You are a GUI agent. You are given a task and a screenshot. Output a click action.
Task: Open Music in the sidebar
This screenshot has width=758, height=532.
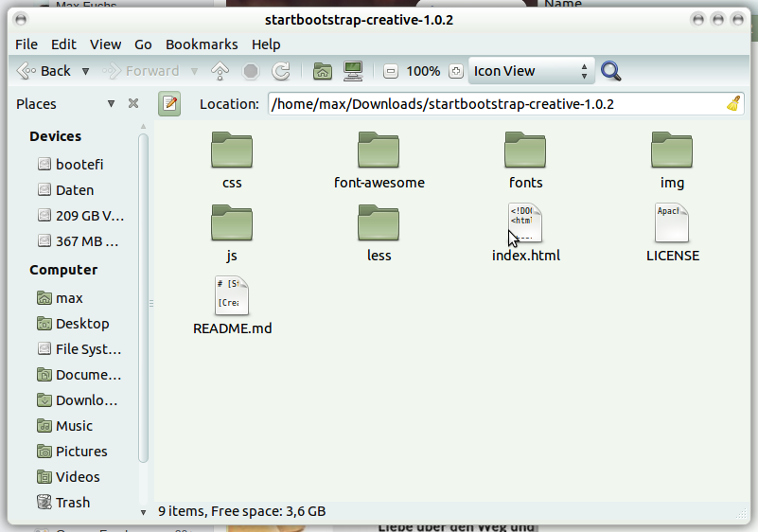(64, 426)
